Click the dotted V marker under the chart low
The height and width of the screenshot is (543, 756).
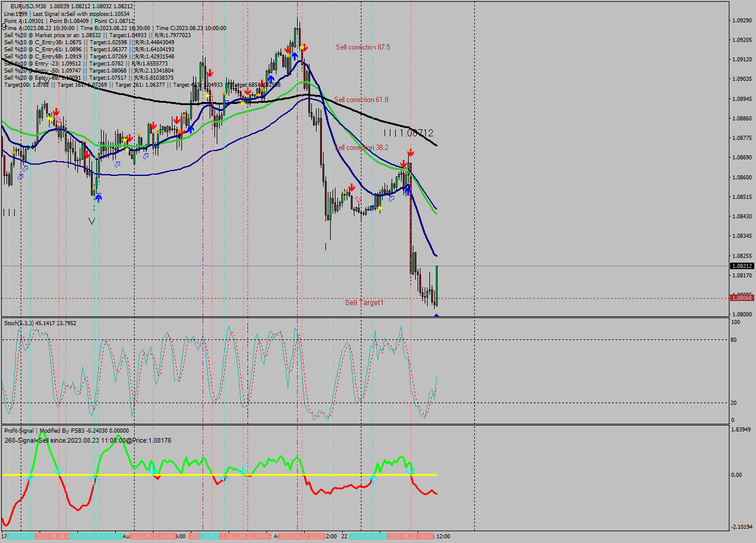(92, 220)
